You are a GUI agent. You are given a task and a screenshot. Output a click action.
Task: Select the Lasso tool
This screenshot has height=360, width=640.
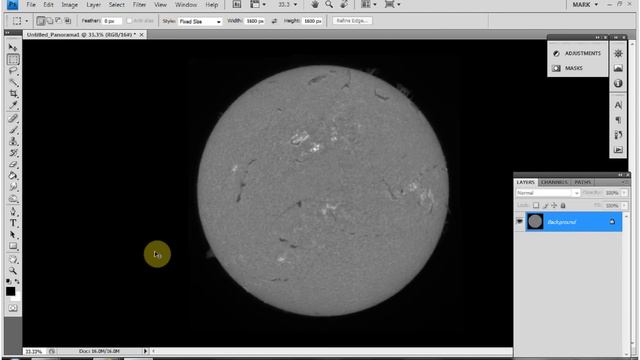pyautogui.click(x=13, y=71)
